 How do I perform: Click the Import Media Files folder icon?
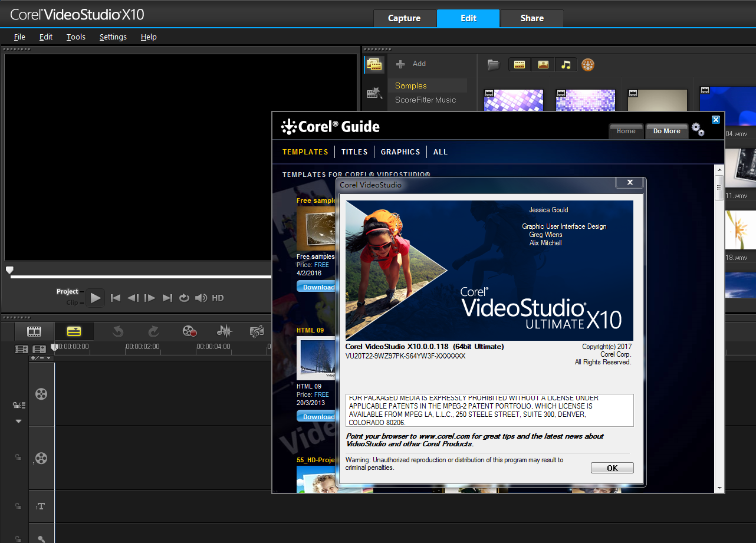(494, 65)
